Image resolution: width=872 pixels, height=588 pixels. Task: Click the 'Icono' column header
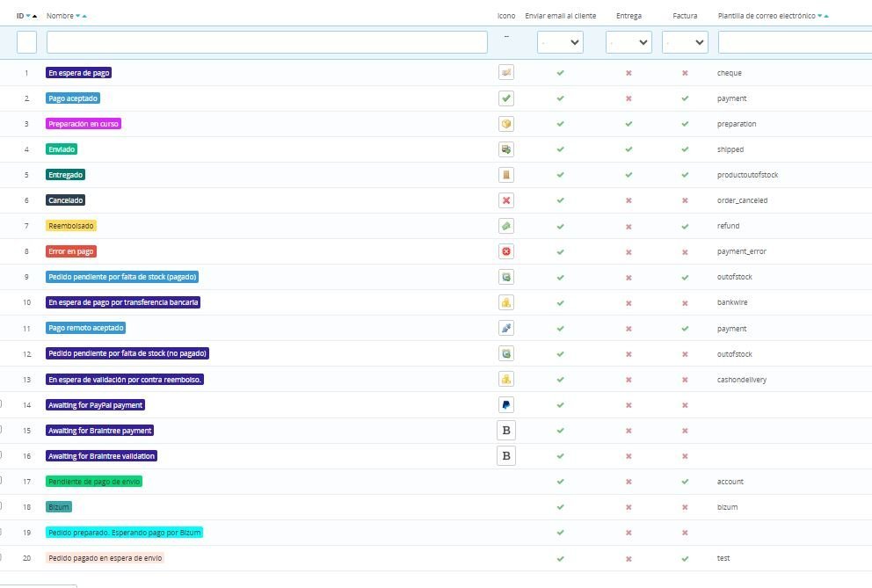tap(506, 16)
